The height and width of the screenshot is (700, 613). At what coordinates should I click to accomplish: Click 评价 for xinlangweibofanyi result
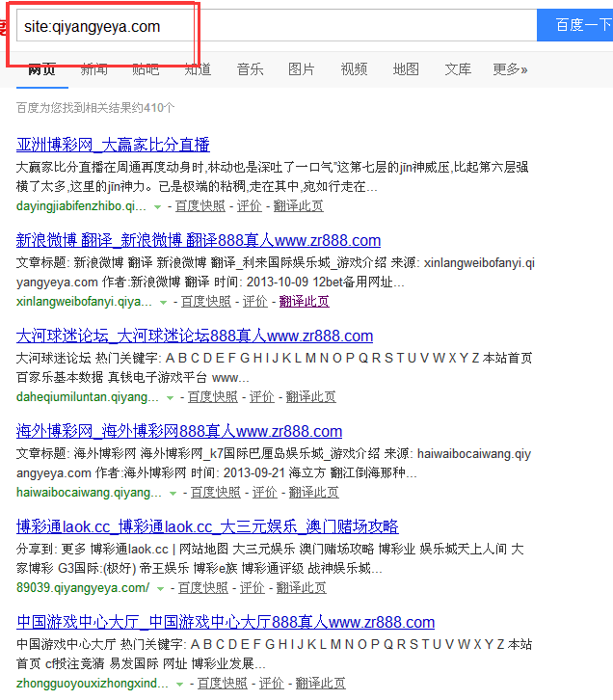coord(255,302)
